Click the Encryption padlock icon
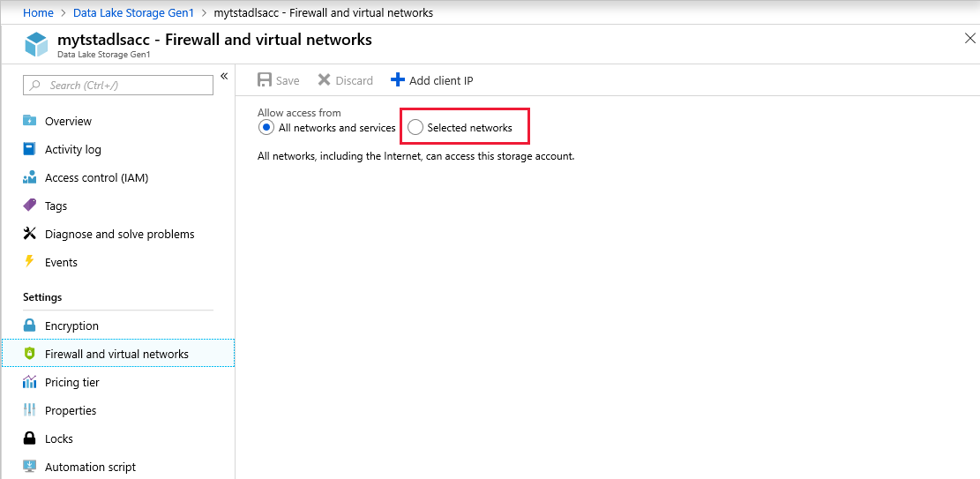Screen dimensions: 980x479 [29, 326]
